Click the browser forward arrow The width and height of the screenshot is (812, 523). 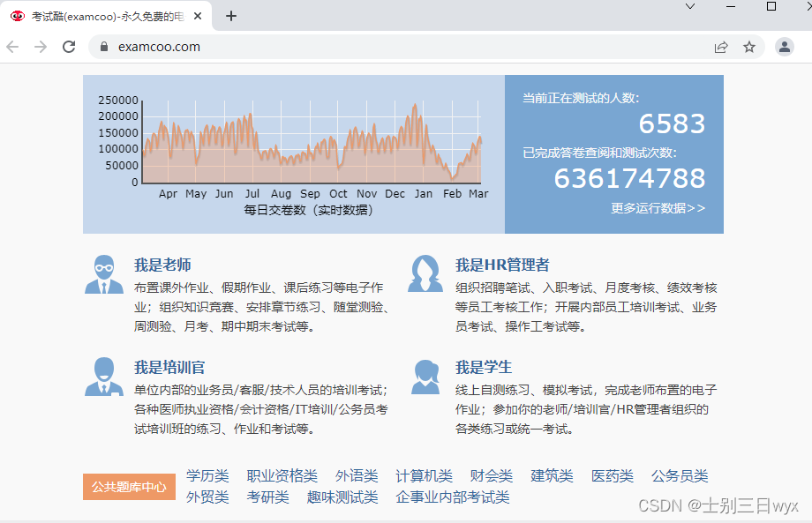tap(41, 47)
